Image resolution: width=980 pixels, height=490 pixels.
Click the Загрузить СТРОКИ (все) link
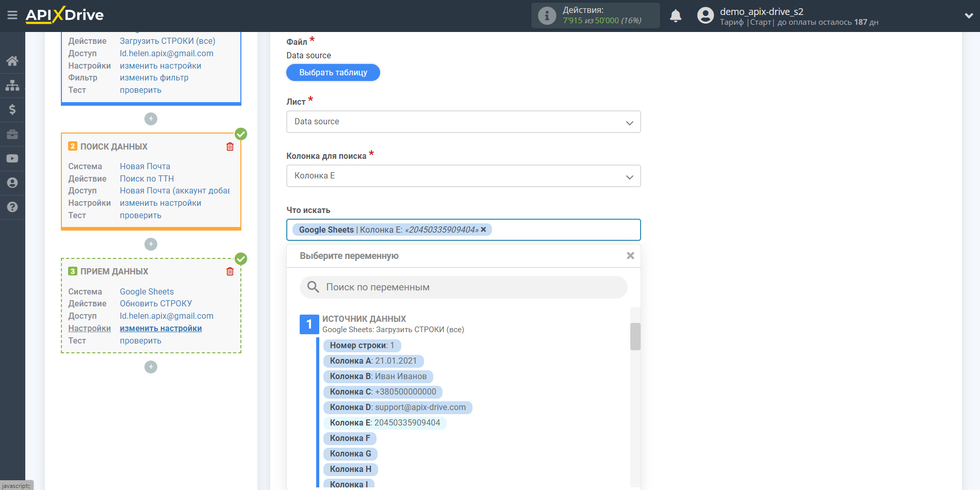pyautogui.click(x=168, y=41)
